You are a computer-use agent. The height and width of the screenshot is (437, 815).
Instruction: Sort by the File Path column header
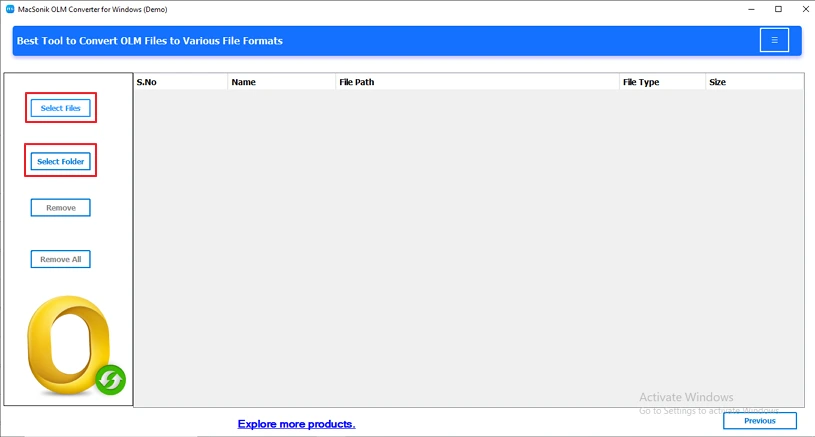(x=477, y=82)
